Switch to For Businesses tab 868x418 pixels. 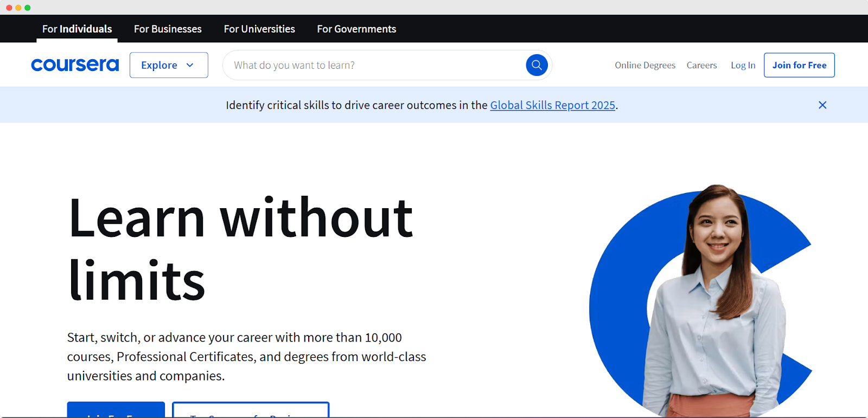tap(168, 29)
